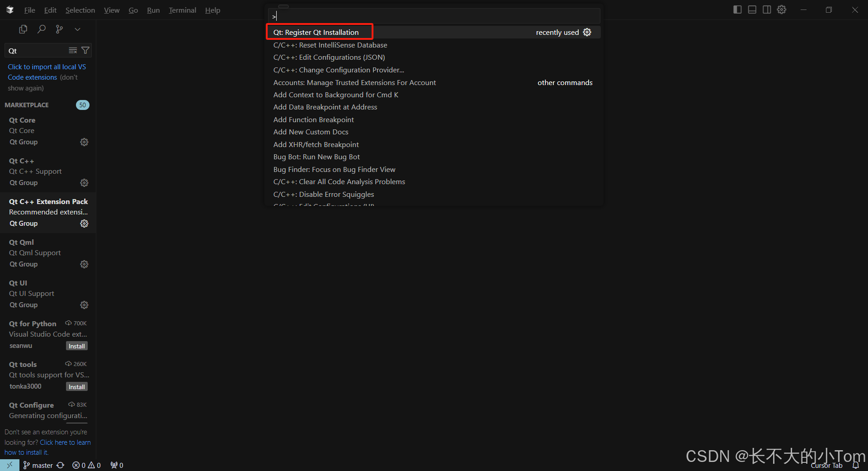Select C/C++: Clear All Code Analysis Problems
This screenshot has width=868, height=471.
click(433, 181)
